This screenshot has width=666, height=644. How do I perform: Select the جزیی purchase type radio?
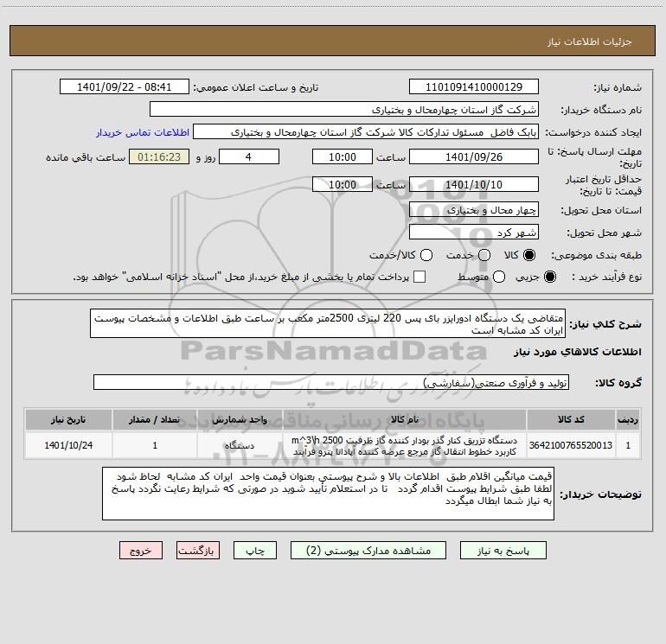(550, 277)
